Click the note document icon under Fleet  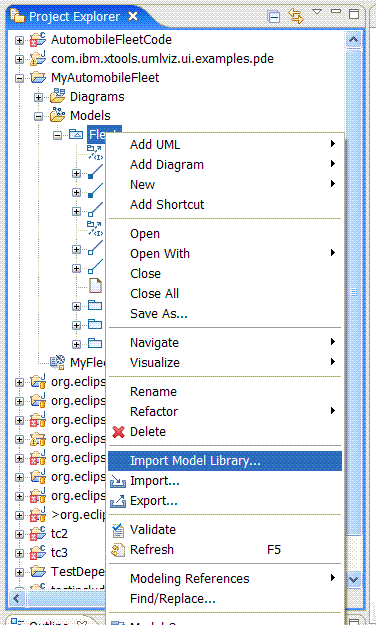coord(95,286)
